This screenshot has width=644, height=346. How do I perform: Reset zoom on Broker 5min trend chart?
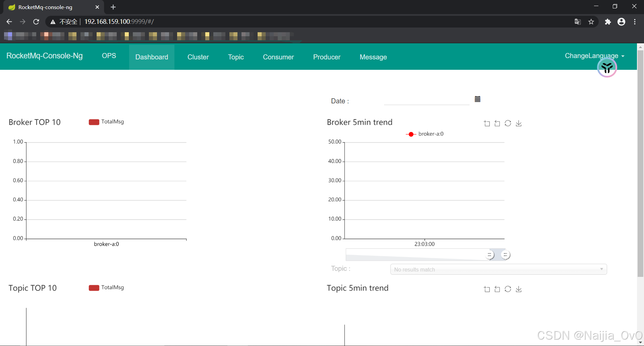pyautogui.click(x=497, y=123)
